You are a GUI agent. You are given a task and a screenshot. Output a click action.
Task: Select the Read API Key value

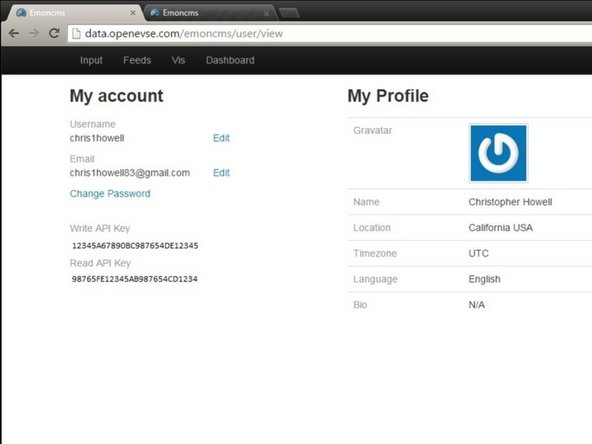coord(135,279)
